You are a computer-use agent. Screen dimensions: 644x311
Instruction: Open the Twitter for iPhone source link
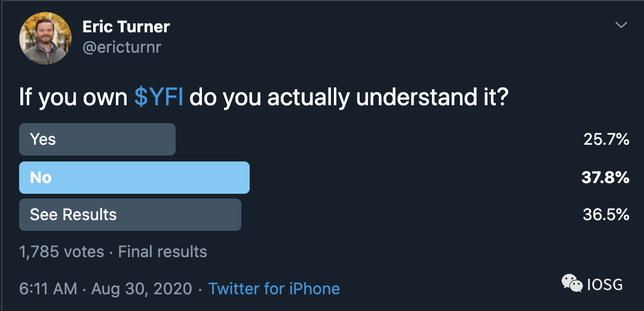coord(274,289)
